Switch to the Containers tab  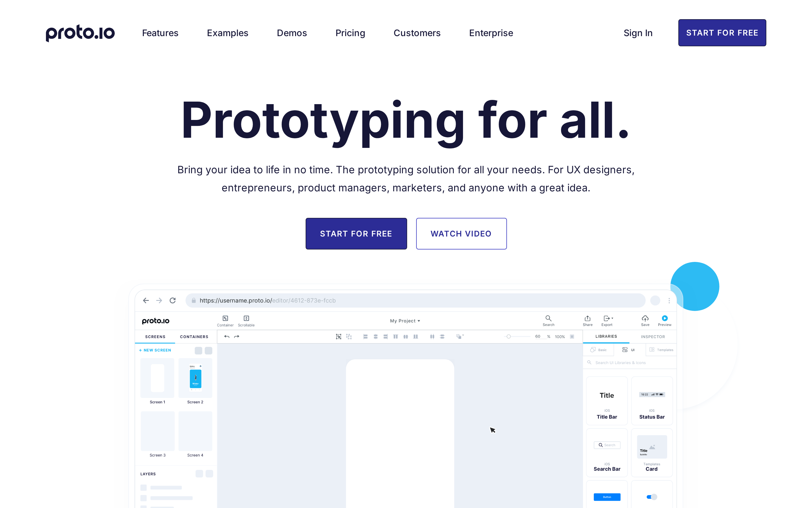click(x=194, y=337)
